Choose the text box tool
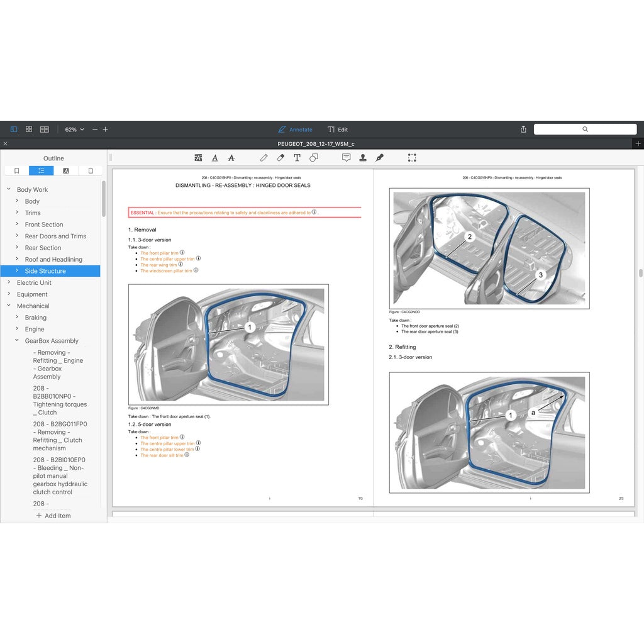The width and height of the screenshot is (644, 644). click(297, 158)
